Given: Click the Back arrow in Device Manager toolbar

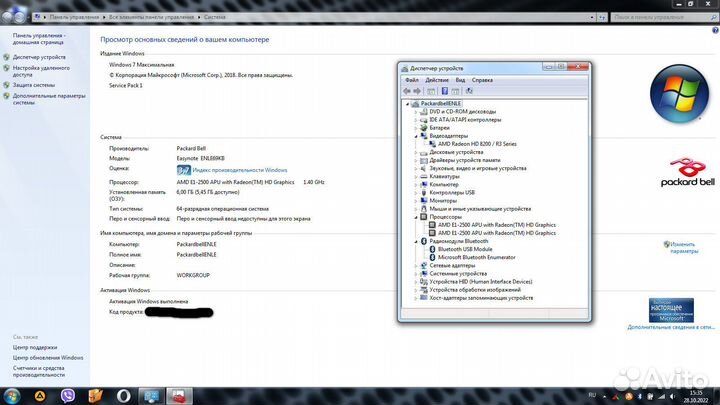Looking at the screenshot, I should click(407, 91).
